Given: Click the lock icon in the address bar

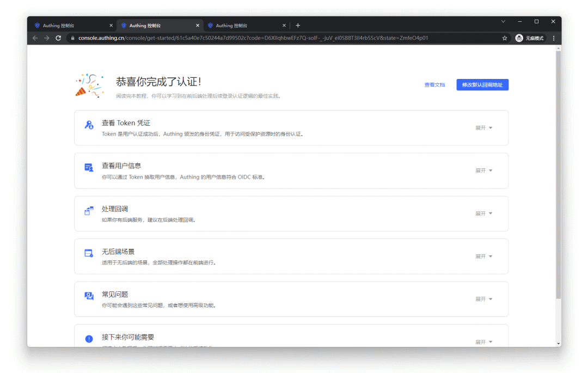Looking at the screenshot, I should pos(71,38).
